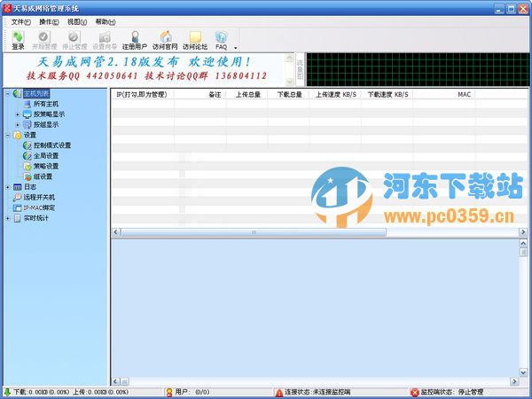Viewport: 532px width, 399px height.
Task: Select 按组显示 tree item
Action: pyautogui.click(x=46, y=124)
